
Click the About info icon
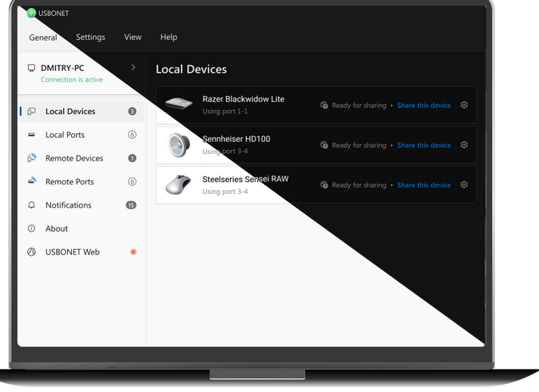31,228
